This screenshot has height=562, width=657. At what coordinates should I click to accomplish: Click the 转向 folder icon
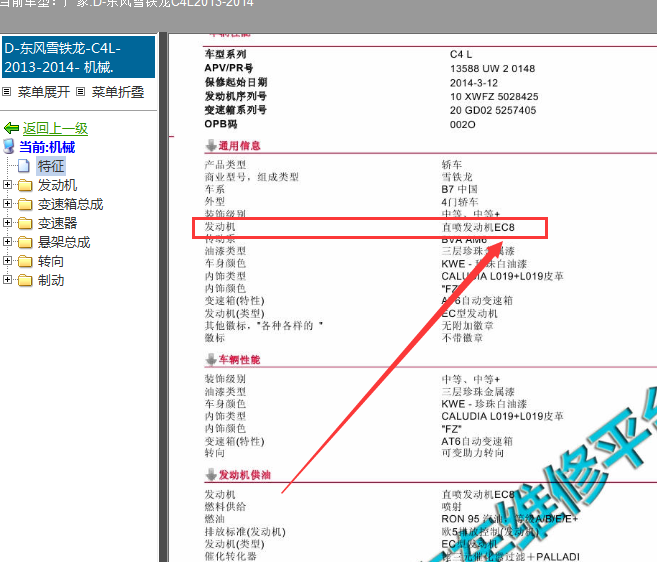(25, 261)
